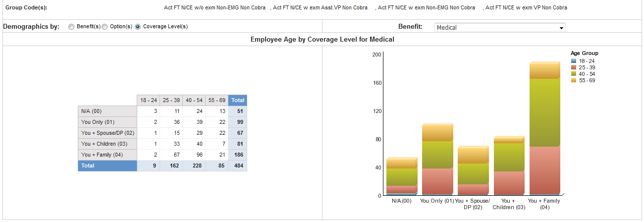Click the 55 - 69 legend color swatch
The height and width of the screenshot is (222, 644).
[x=574, y=80]
